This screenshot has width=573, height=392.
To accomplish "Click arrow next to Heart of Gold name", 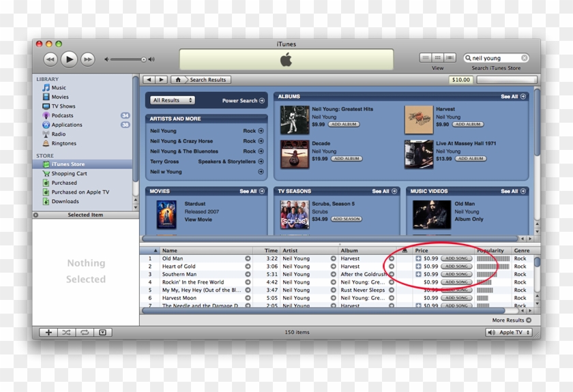I will [x=248, y=267].
